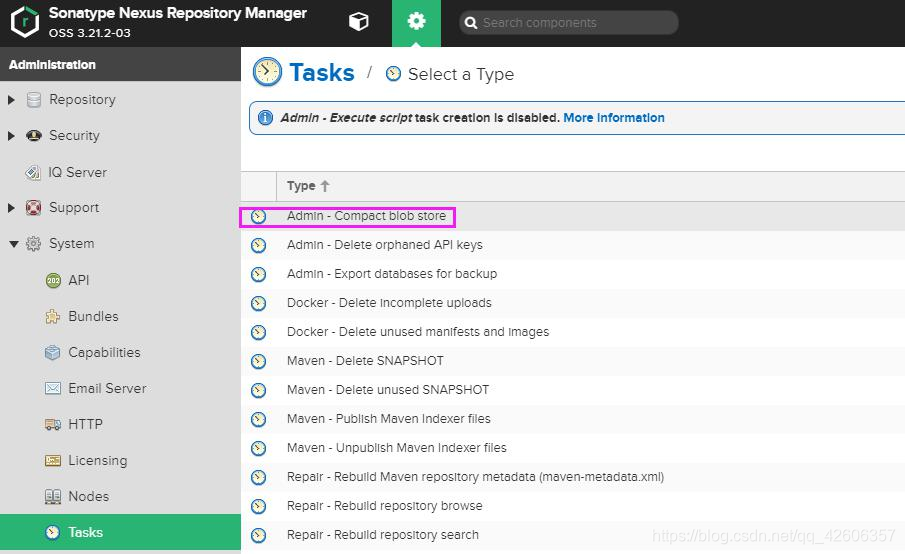Open Security administration section
Image resolution: width=905 pixels, height=554 pixels.
[74, 136]
